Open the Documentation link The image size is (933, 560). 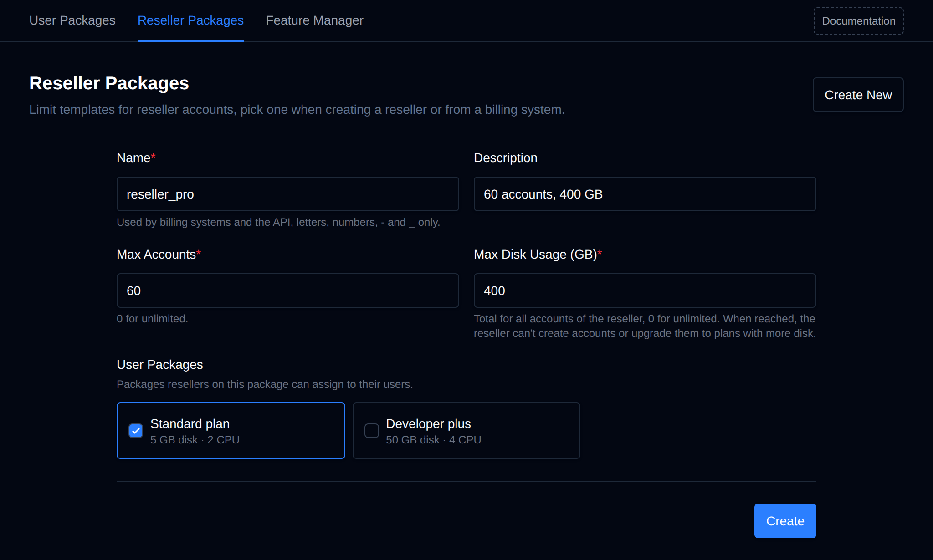click(858, 21)
